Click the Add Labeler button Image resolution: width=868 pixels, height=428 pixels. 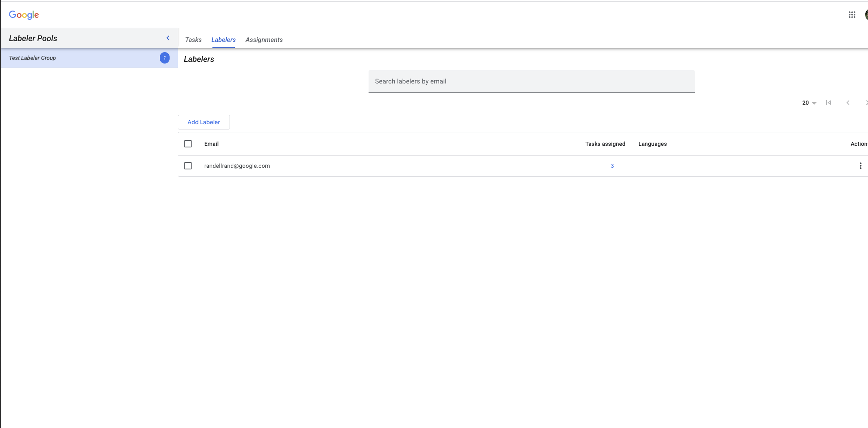tap(204, 122)
